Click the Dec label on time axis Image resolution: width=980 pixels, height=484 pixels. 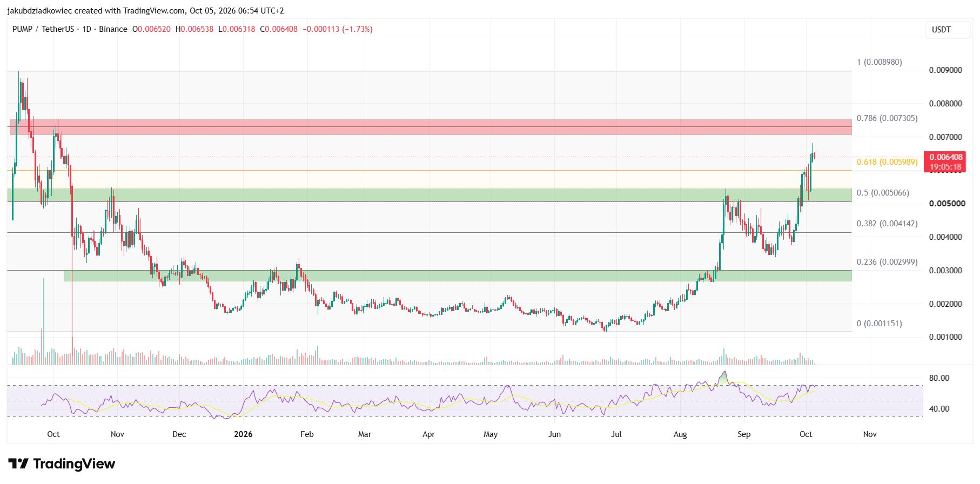(179, 434)
